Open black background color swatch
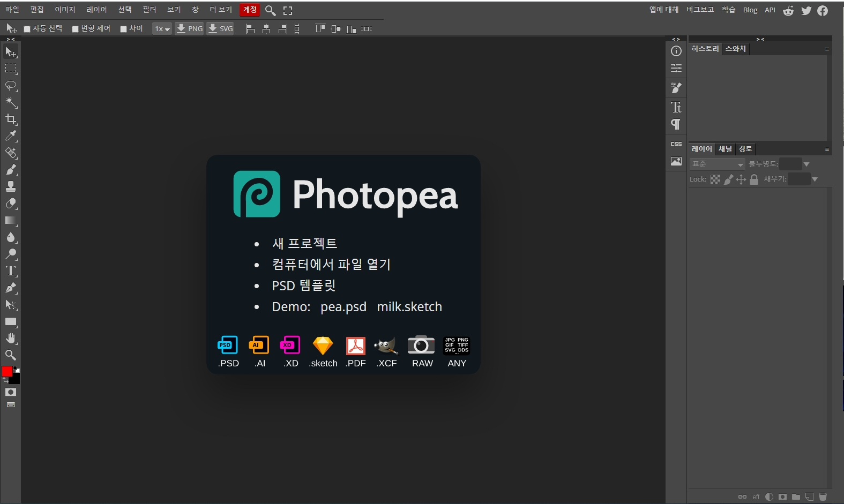 click(x=16, y=379)
